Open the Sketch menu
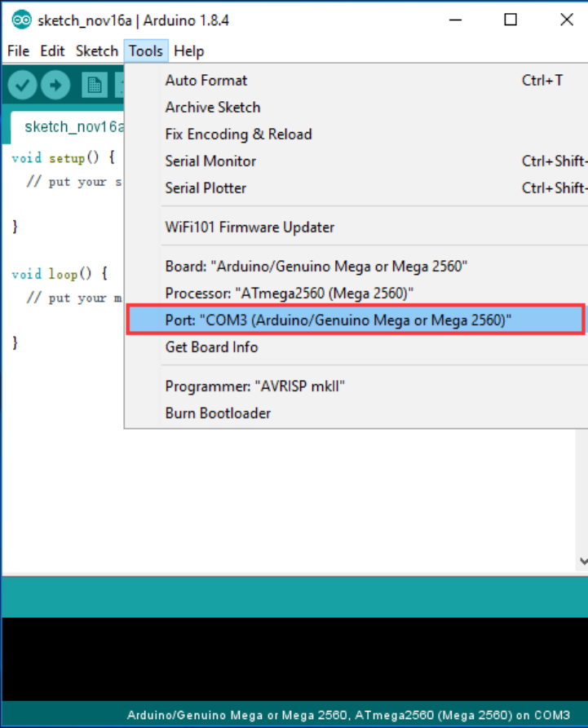 (x=96, y=51)
